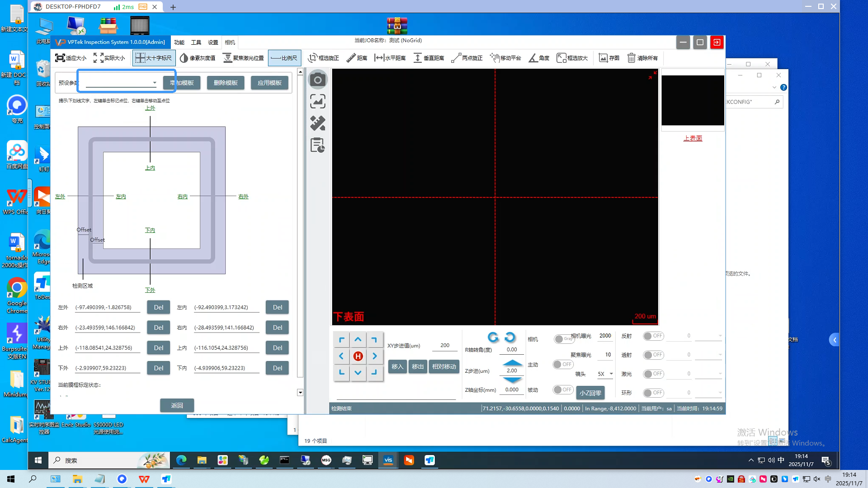The height and width of the screenshot is (488, 868).
Task: Toggle the 主动 switch
Action: pyautogui.click(x=562, y=365)
